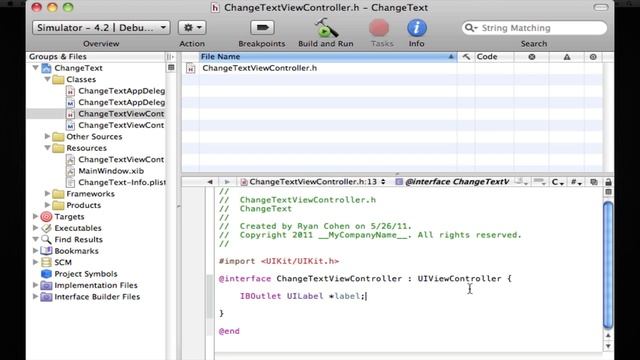640x360 pixels.
Task: Select MainWindow.xib in Resources
Action: coord(111,171)
